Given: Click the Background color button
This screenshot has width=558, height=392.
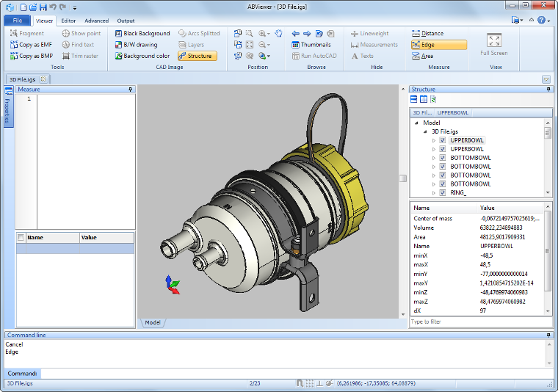Looking at the screenshot, I should (142, 56).
